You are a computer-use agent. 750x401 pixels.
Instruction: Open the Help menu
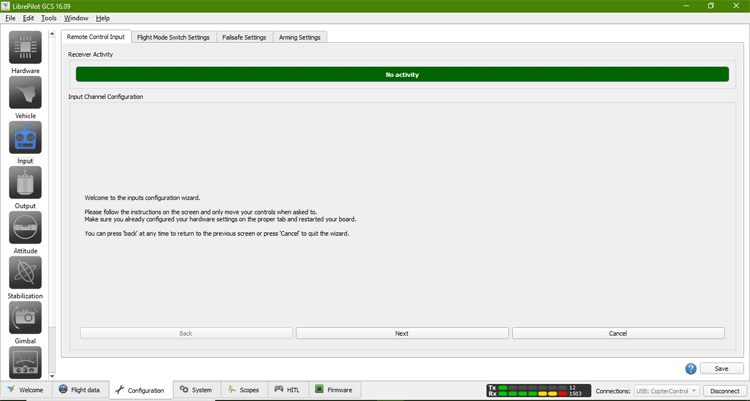[103, 18]
